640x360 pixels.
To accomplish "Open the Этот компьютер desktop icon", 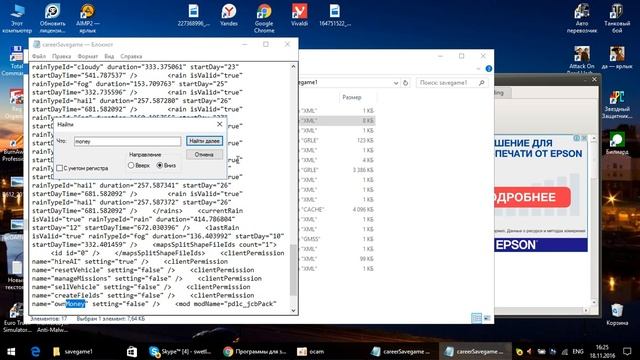I will click(x=17, y=18).
